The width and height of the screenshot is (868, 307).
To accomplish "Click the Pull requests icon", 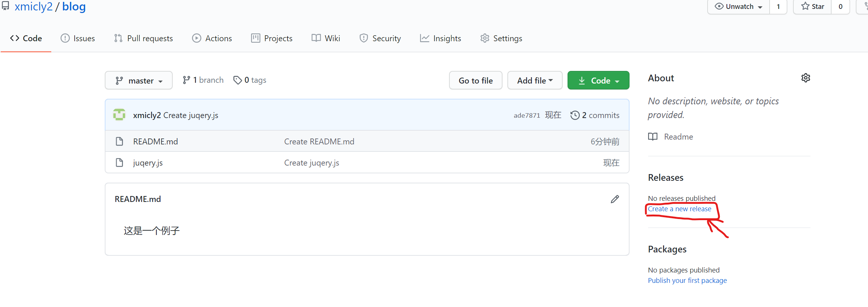I will pyautogui.click(x=118, y=38).
